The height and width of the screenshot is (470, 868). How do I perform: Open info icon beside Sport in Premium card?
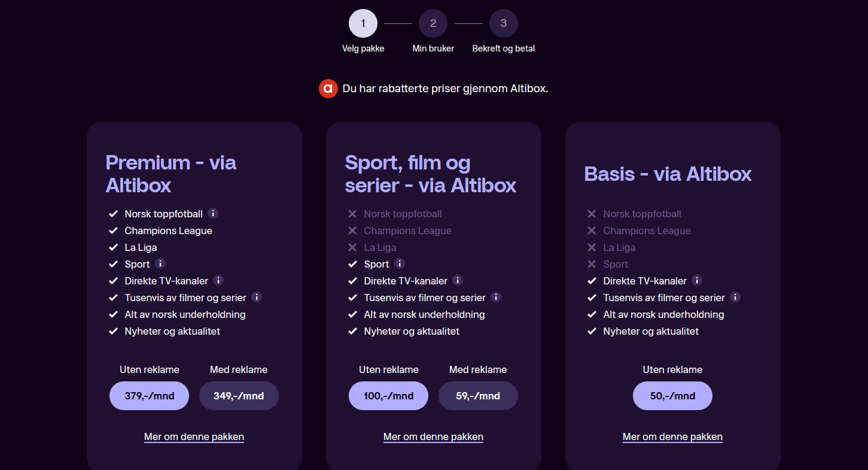[160, 263]
